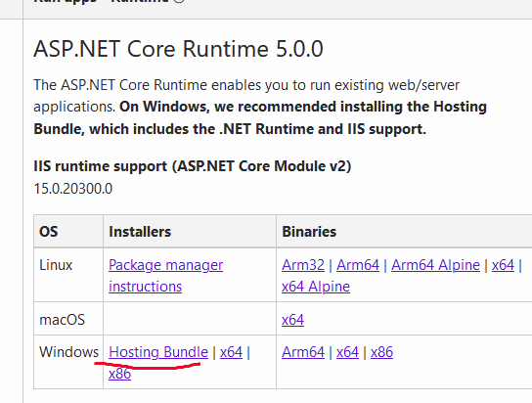The width and height of the screenshot is (532, 403).
Task: Open the Linux x64 Alpine link
Action: 316,287
